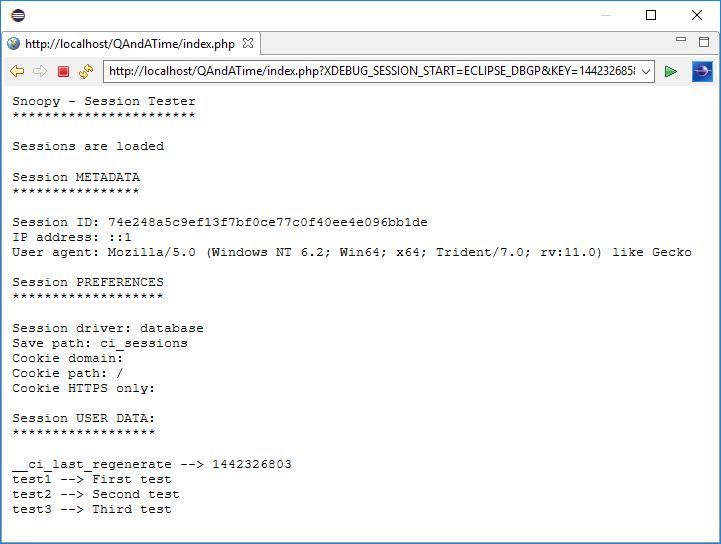
Task: Open the URL history dropdown arrow
Action: click(646, 71)
